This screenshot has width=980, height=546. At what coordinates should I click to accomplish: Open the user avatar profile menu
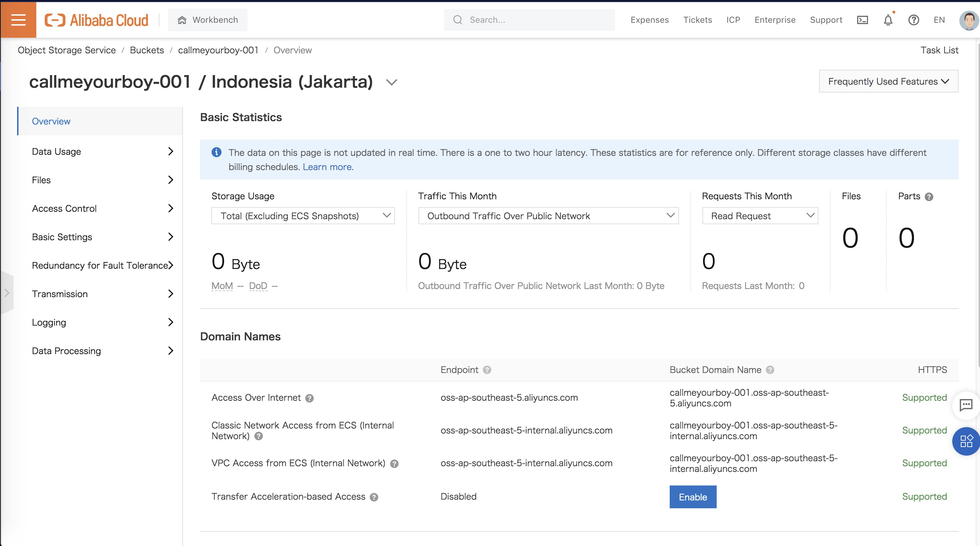pyautogui.click(x=968, y=20)
